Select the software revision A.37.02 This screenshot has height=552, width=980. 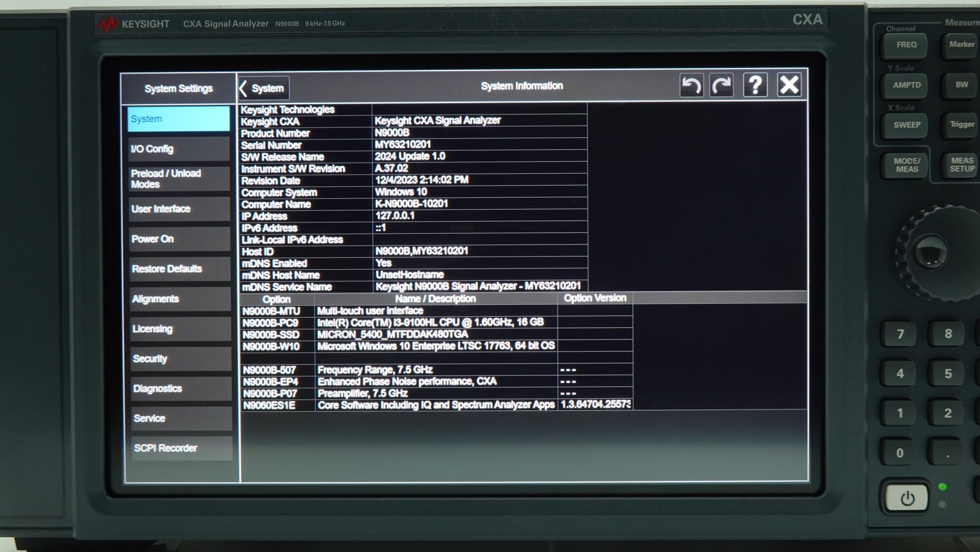pos(391,168)
